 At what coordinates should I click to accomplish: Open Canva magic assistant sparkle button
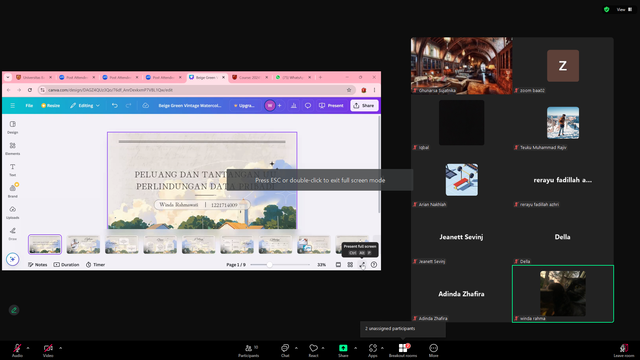click(x=13, y=259)
